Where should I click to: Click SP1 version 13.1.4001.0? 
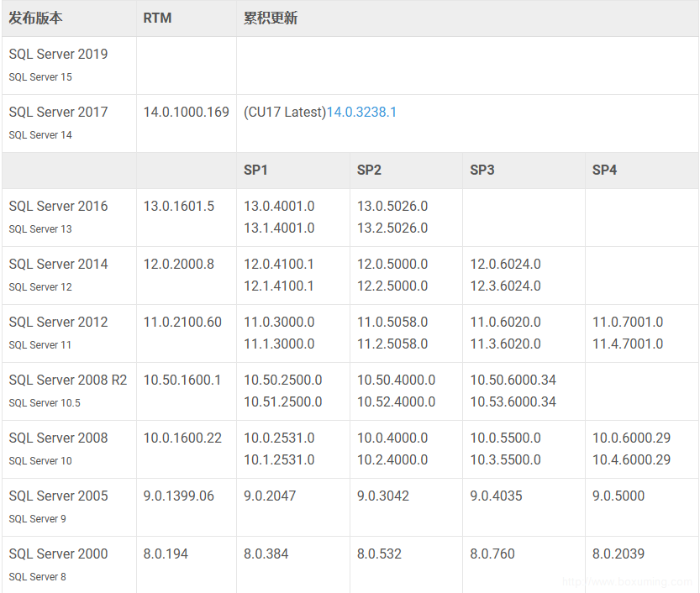279,228
